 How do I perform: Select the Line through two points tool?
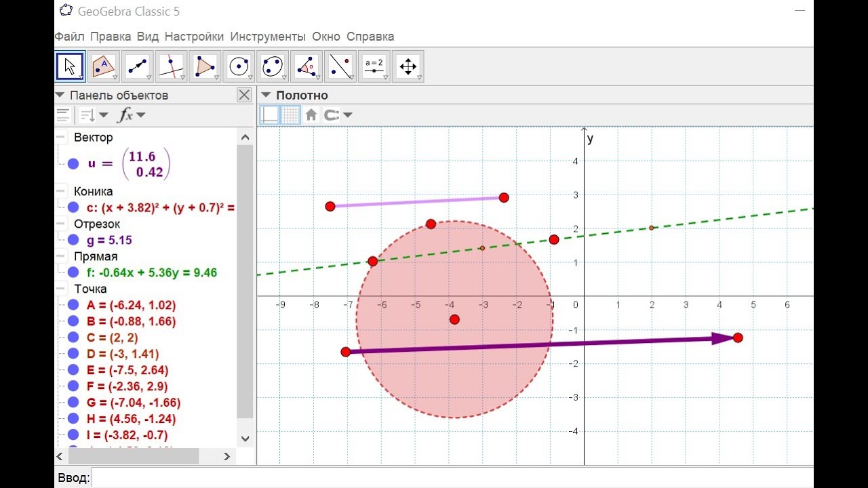[x=137, y=66]
